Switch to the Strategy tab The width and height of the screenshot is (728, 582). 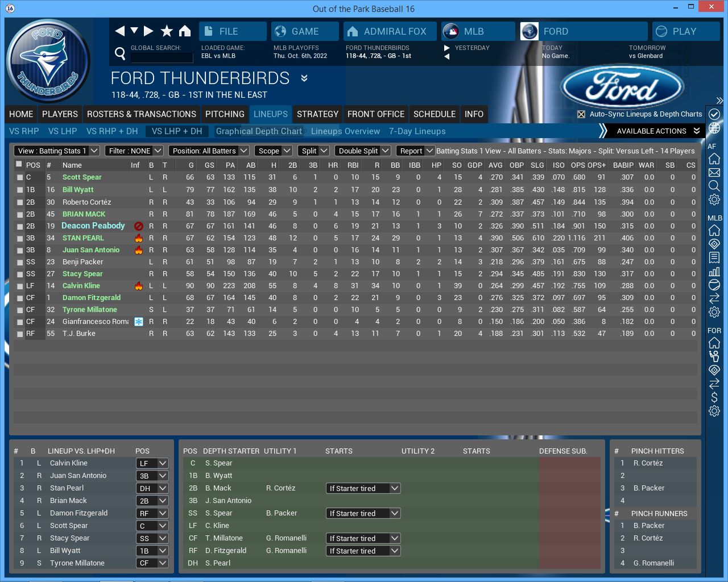tap(317, 114)
